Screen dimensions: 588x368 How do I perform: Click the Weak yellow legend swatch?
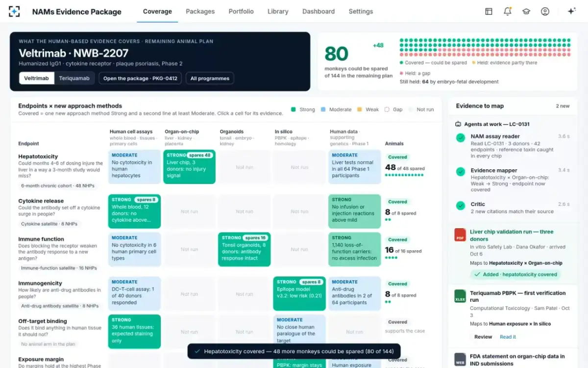click(x=360, y=109)
